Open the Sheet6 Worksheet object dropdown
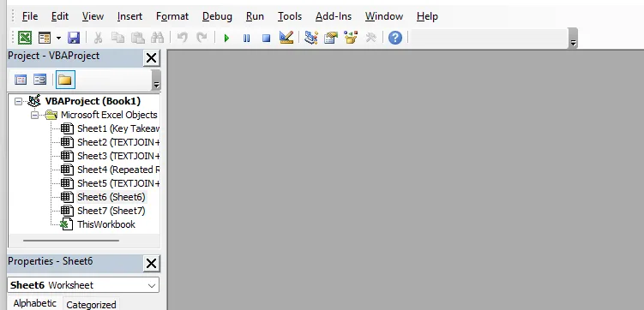The width and height of the screenshot is (644, 310). [x=152, y=285]
